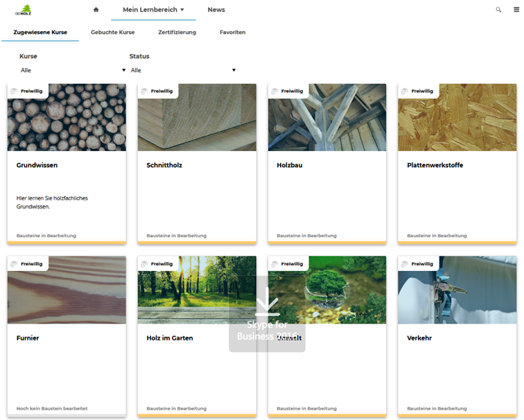Click 'Bausteine in Bearbeitung' on Schnittholz card

point(177,236)
